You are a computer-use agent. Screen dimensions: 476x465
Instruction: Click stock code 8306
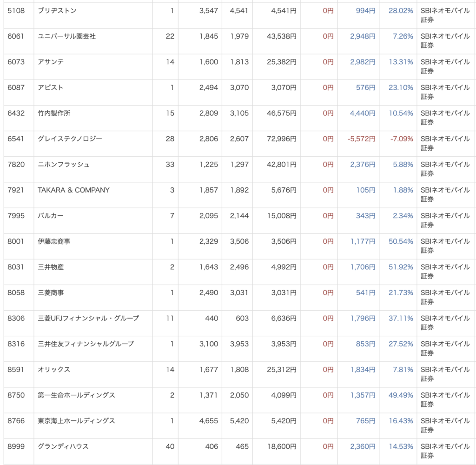(16, 319)
